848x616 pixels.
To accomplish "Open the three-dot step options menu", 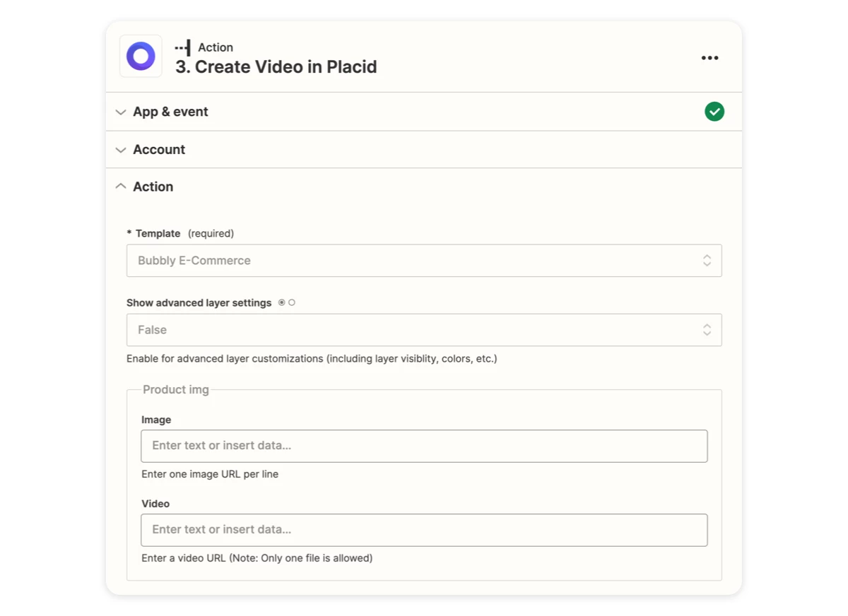I will click(x=709, y=58).
